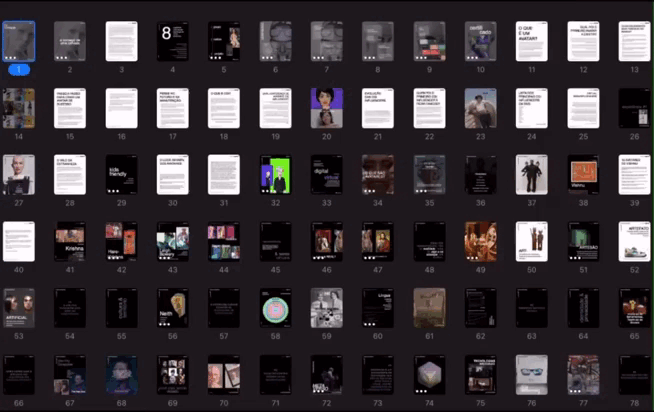Viewport: 654px width, 412px height.
Task: Open page 12 white heading page thumbnail
Action: [583, 41]
